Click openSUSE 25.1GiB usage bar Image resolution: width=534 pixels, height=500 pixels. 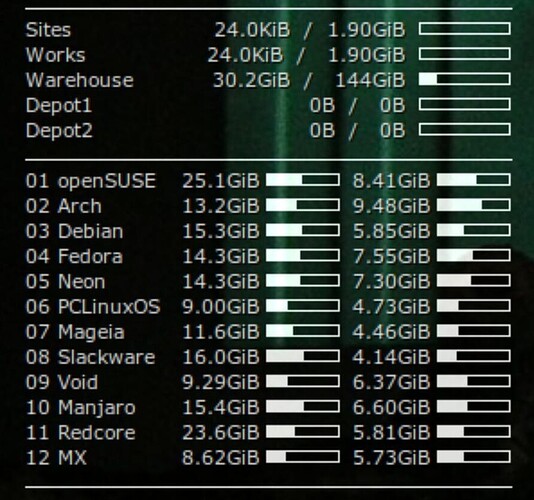[x=303, y=179]
